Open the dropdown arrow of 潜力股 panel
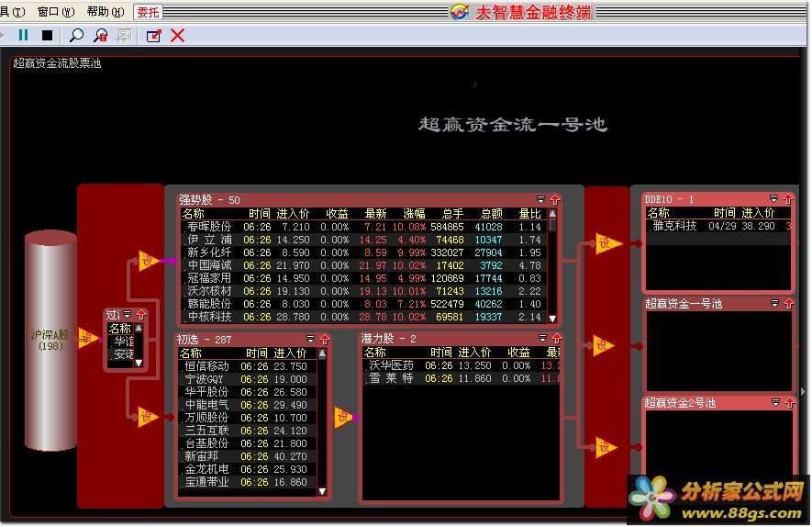812x527 pixels. point(542,338)
